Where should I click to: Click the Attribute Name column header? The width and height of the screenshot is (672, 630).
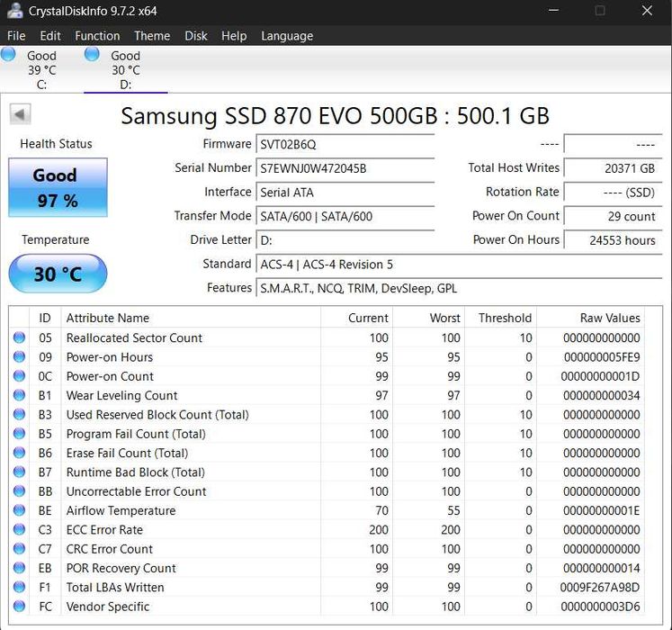(x=191, y=318)
